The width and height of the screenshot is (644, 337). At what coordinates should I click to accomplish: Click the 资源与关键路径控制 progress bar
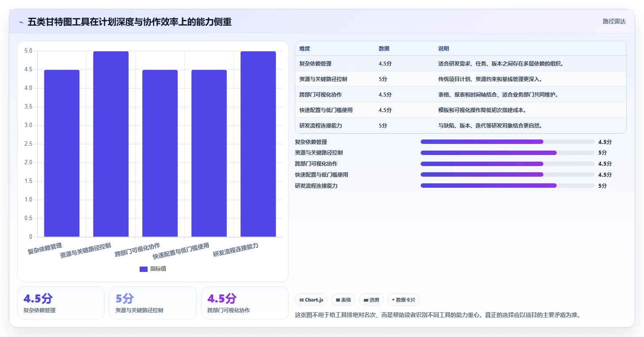507,153
